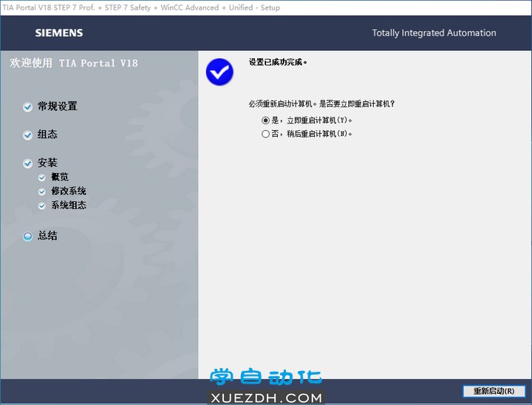The height and width of the screenshot is (405, 532).
Task: Click the 系统组态 sub-step checkmark icon
Action: pos(41,205)
